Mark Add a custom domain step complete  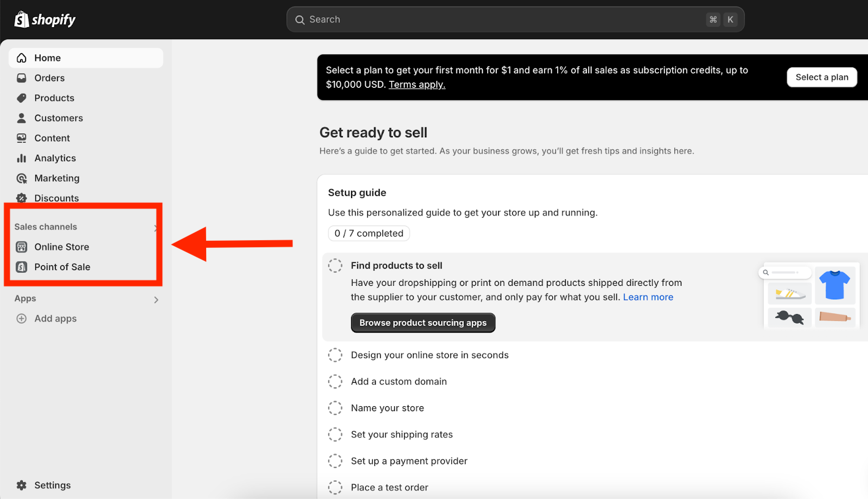[335, 382]
